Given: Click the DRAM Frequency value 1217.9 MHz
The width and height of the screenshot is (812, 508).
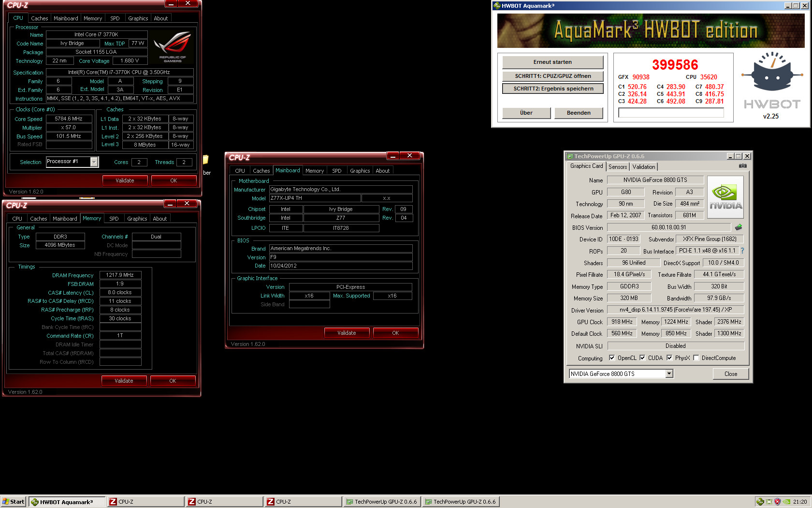Looking at the screenshot, I should tap(120, 275).
